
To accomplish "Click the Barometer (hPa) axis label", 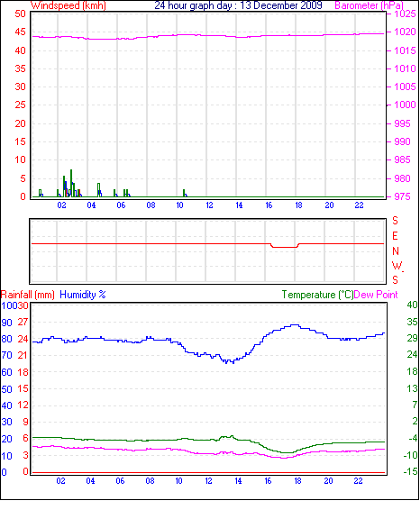I will pos(369,5).
